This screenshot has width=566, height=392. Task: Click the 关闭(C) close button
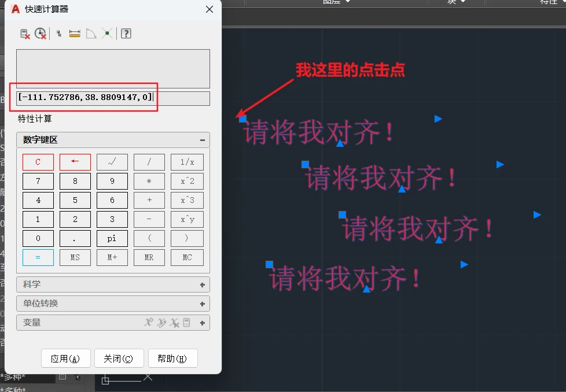pos(119,358)
